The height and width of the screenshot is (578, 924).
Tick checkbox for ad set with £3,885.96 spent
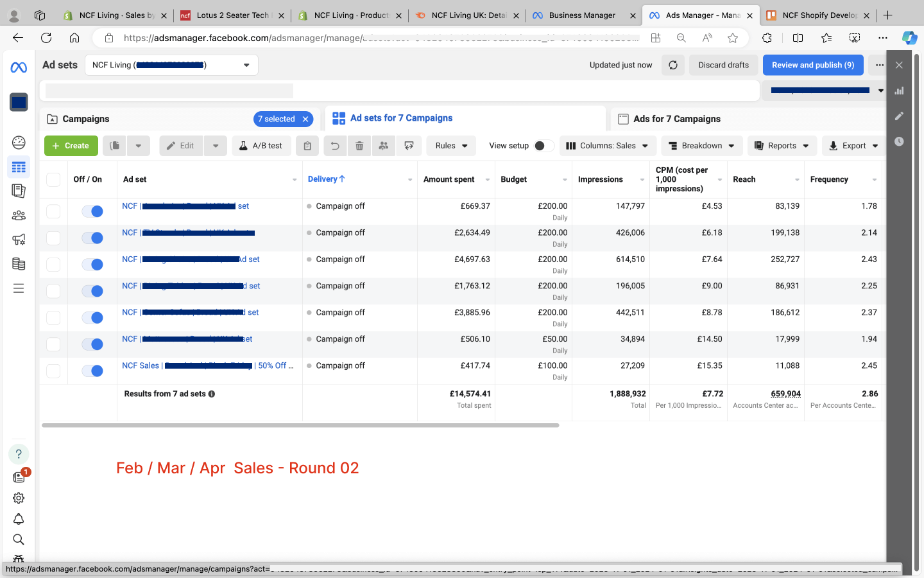coord(53,317)
